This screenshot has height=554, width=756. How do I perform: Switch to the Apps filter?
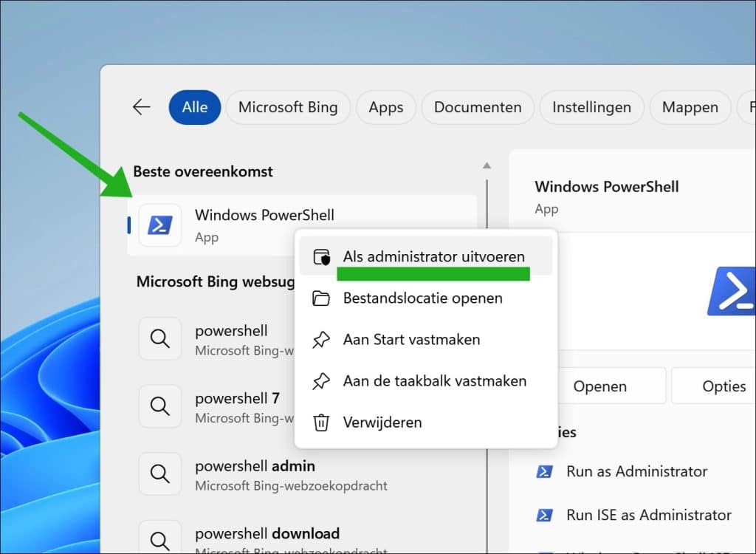[x=385, y=107]
